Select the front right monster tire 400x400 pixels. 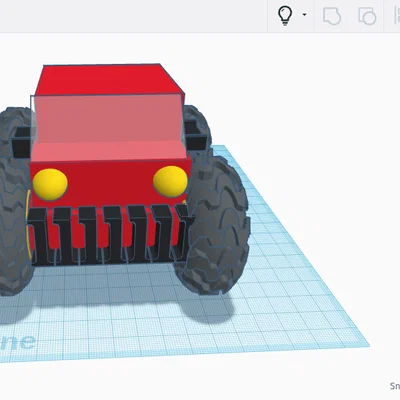tap(217, 226)
